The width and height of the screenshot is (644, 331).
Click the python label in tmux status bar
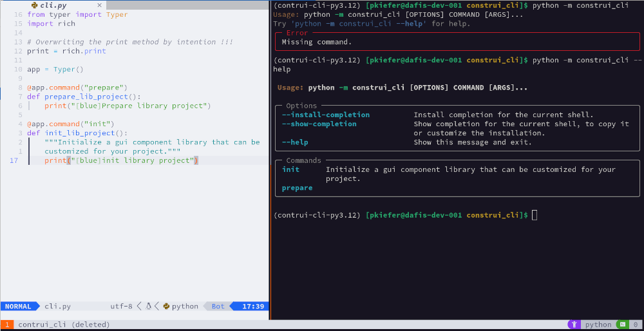coord(598,325)
